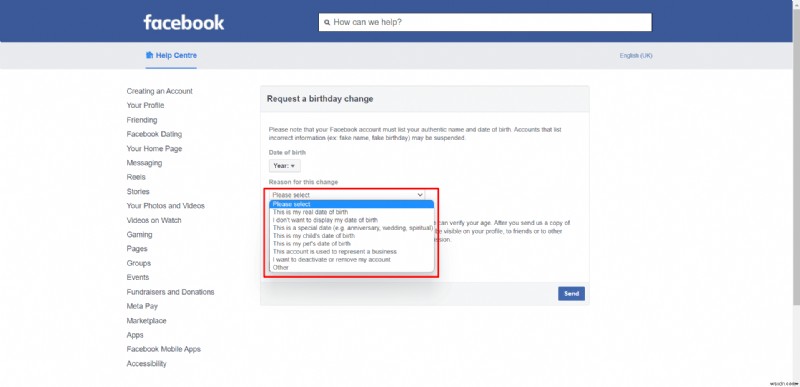
Task: Click the search magnifier icon
Action: [327, 22]
